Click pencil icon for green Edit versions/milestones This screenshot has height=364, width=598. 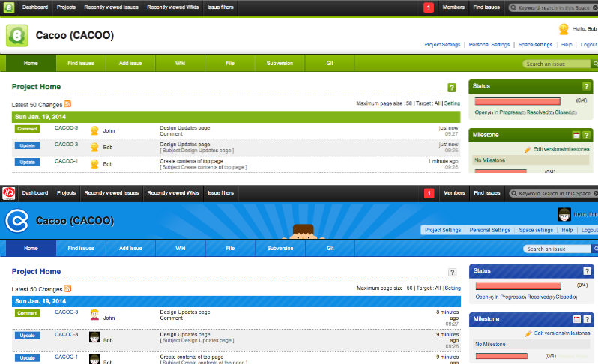point(528,149)
